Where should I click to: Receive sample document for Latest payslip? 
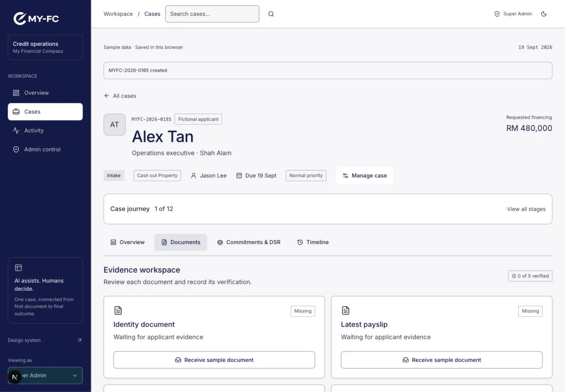coord(442,360)
